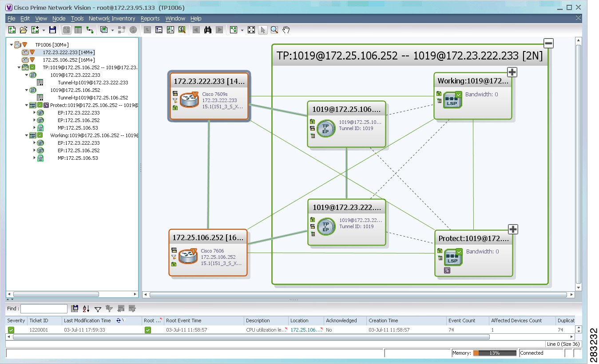Screen dimensions: 599x364
Task: Click the Connected status bar text
Action: (532, 353)
